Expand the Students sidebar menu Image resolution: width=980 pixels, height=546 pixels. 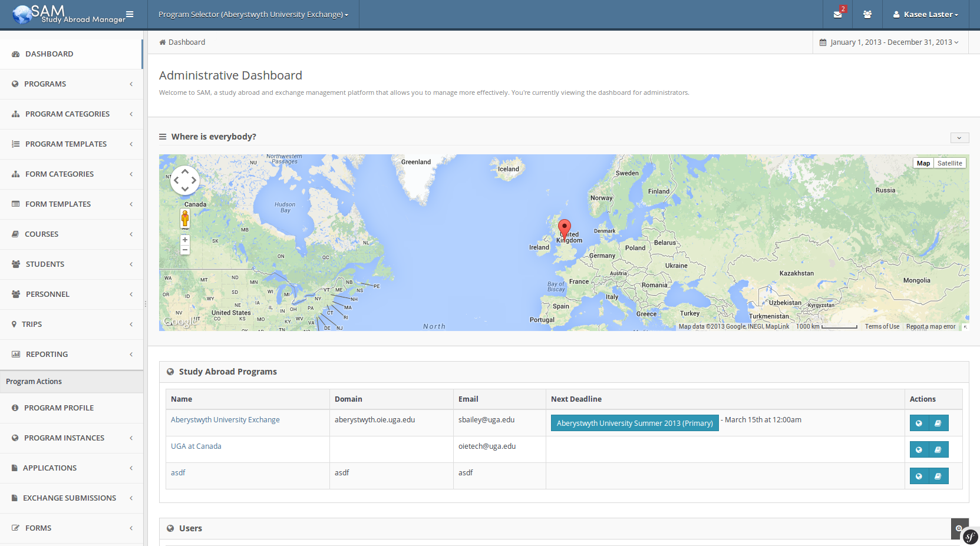71,264
